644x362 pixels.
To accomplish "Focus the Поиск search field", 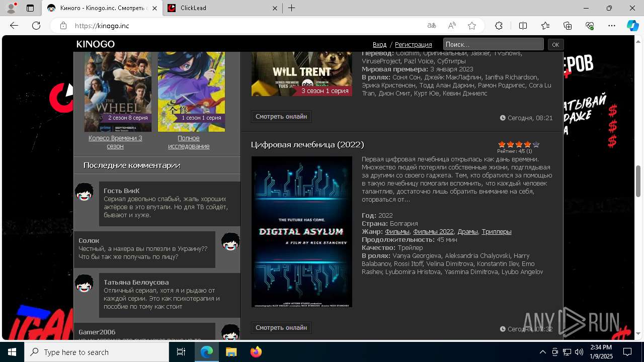I will [x=493, y=44].
